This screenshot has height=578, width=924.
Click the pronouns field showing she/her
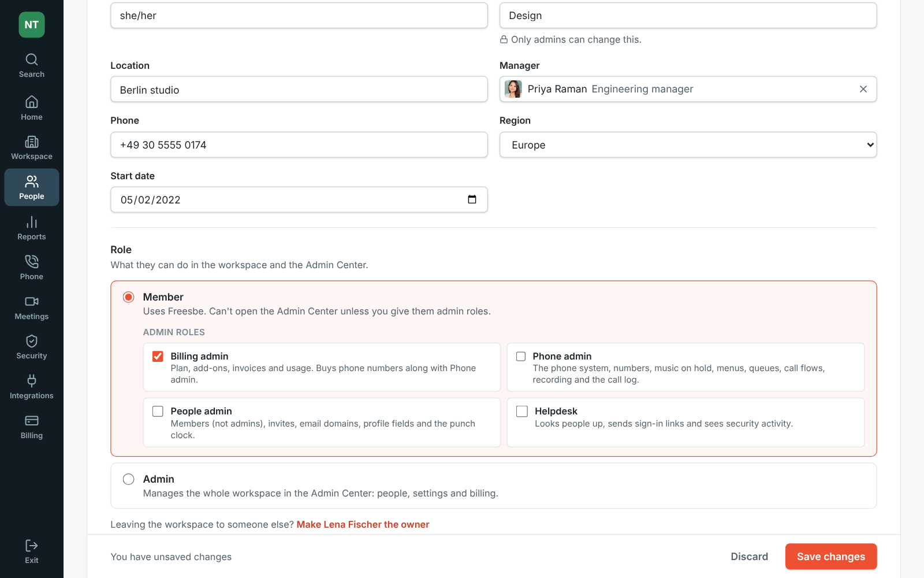pos(299,16)
